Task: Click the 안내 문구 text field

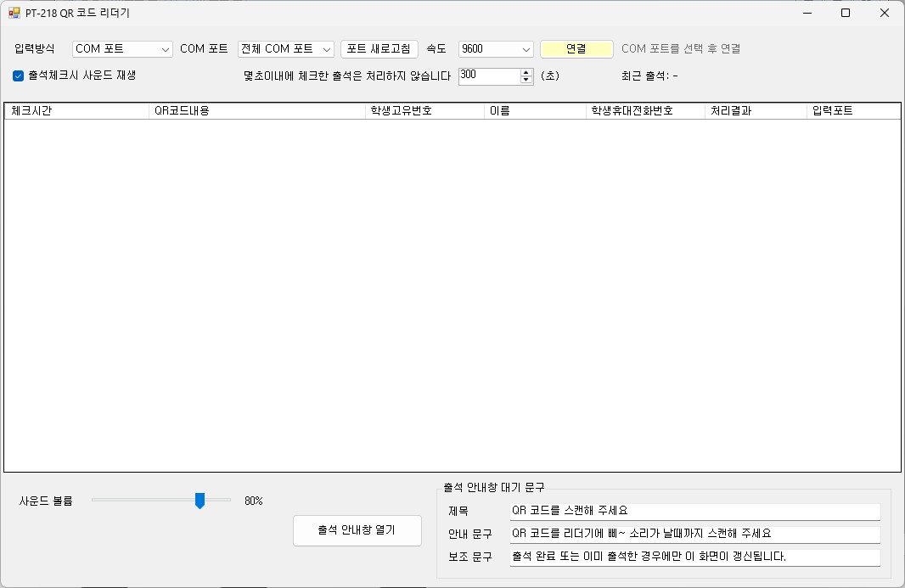Action: click(695, 535)
